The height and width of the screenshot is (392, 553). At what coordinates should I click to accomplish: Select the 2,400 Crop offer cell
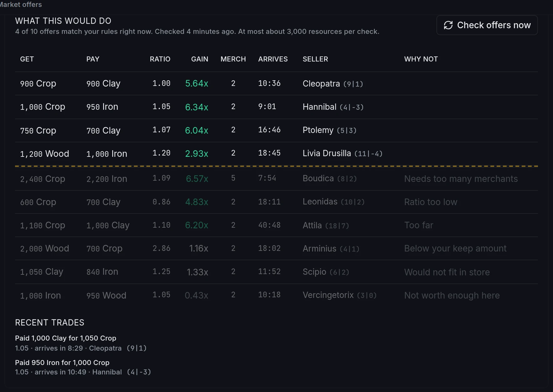(43, 179)
